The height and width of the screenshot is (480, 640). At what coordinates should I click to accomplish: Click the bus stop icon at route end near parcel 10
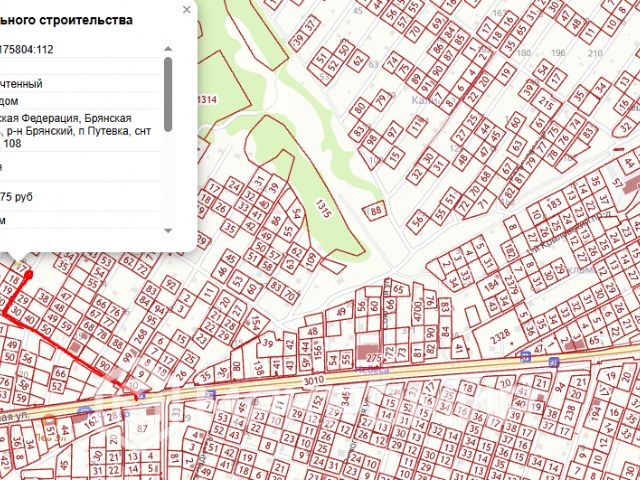coord(141,395)
